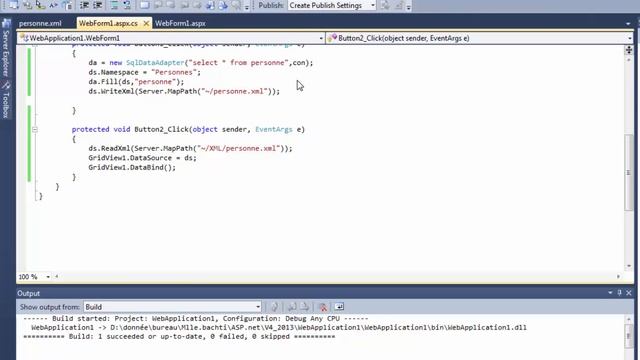640x360 pixels.
Task: Decrease the line indent
Action: tap(84, 5)
